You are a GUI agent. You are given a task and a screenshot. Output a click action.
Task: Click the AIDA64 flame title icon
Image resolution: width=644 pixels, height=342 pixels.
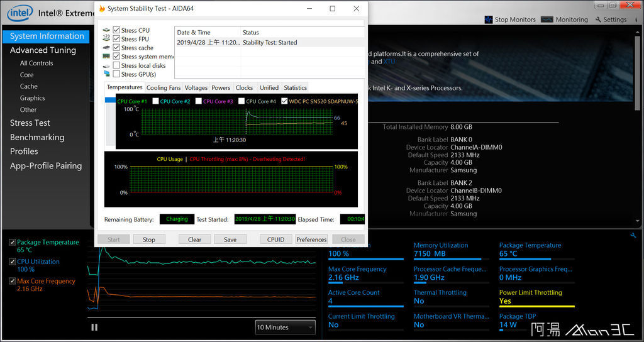[x=102, y=9]
